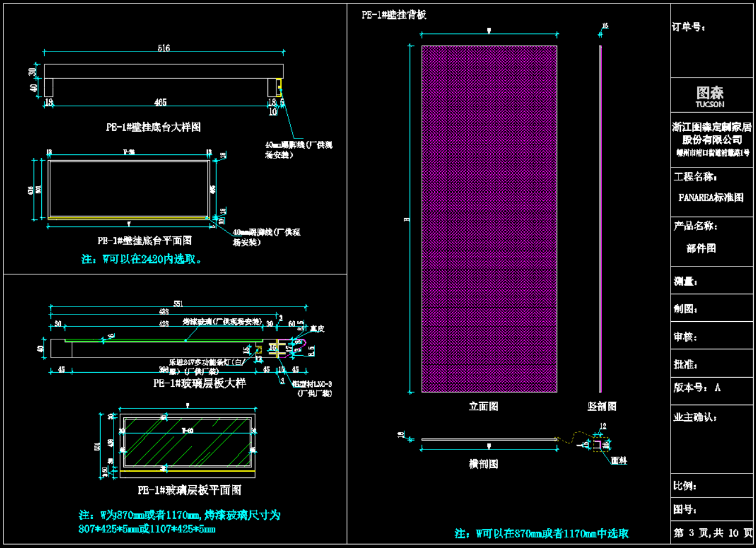Click the 竖剖图 view label
The image size is (756, 548).
point(602,406)
